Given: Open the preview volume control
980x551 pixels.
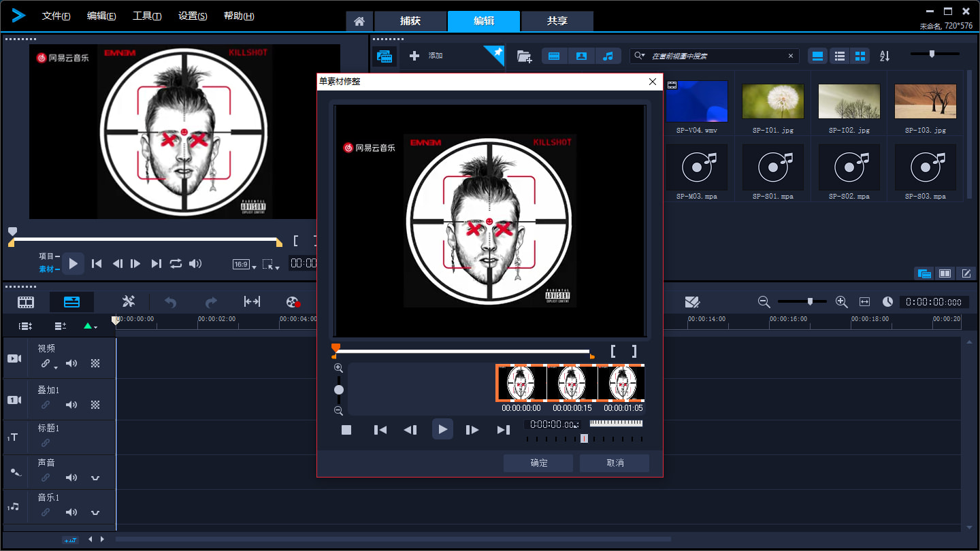Looking at the screenshot, I should pyautogui.click(x=195, y=263).
